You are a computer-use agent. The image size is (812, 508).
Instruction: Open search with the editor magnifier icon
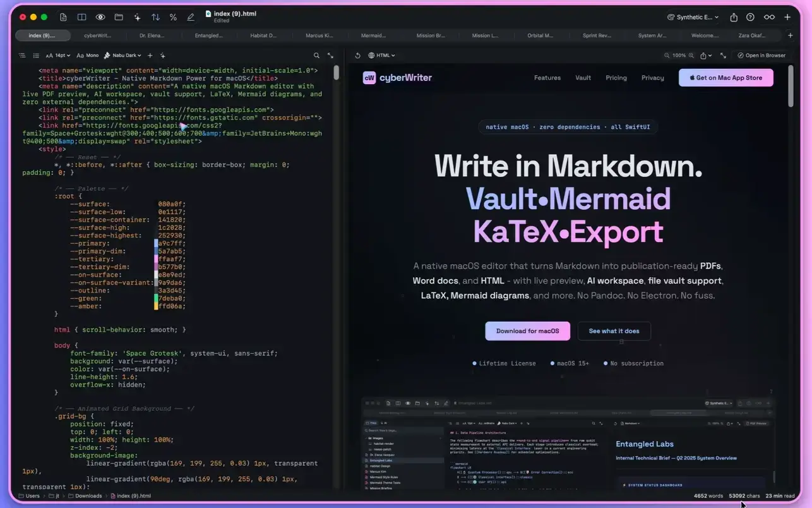pyautogui.click(x=317, y=56)
